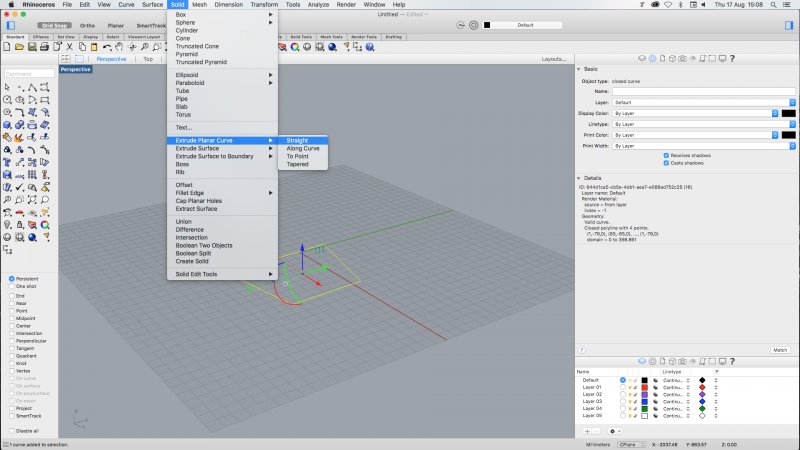Select the Persistent osnap radio button
The image size is (800, 450).
[x=11, y=279]
